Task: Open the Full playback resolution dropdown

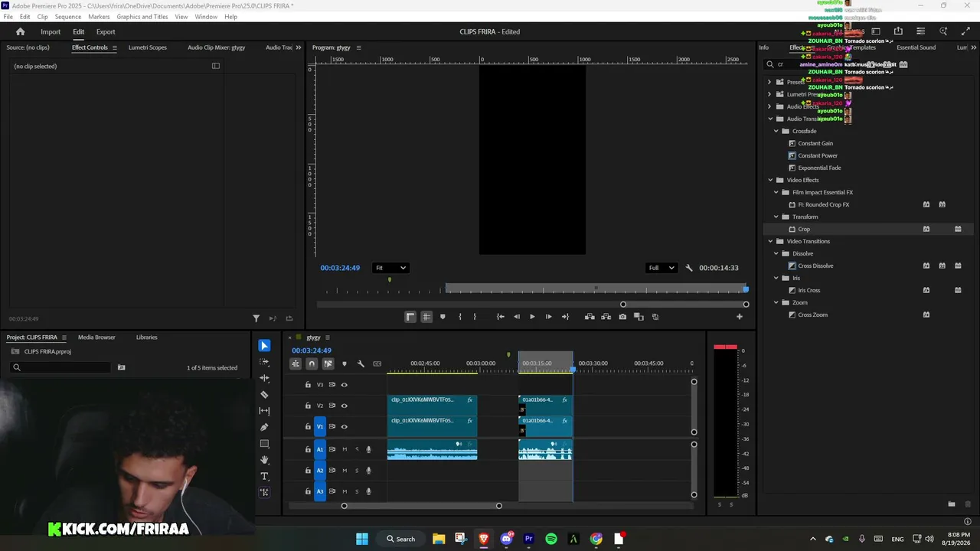Action: (661, 268)
